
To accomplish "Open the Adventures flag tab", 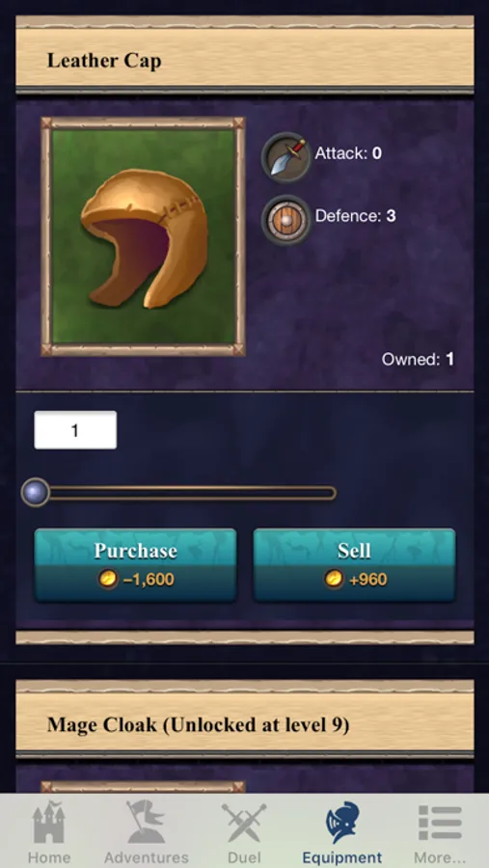I will (x=147, y=832).
